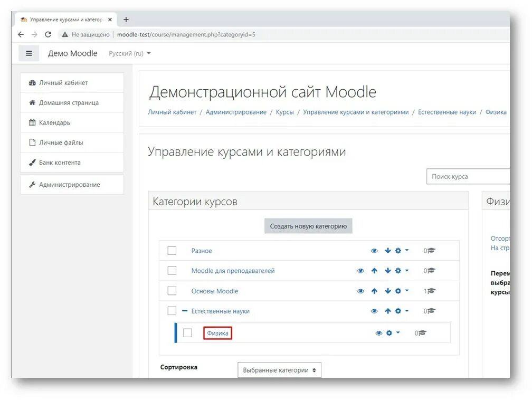Open the hamburger side menu toggle
Viewport: 532px width, 400px height.
[x=29, y=53]
